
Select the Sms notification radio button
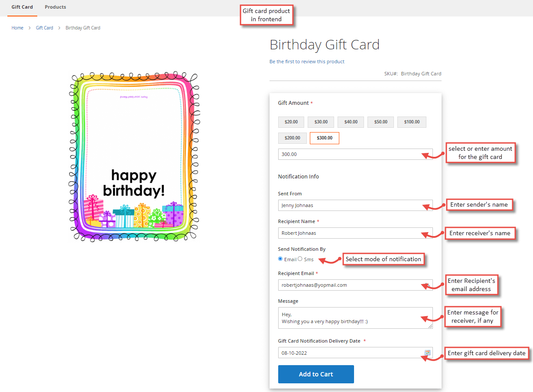point(300,259)
